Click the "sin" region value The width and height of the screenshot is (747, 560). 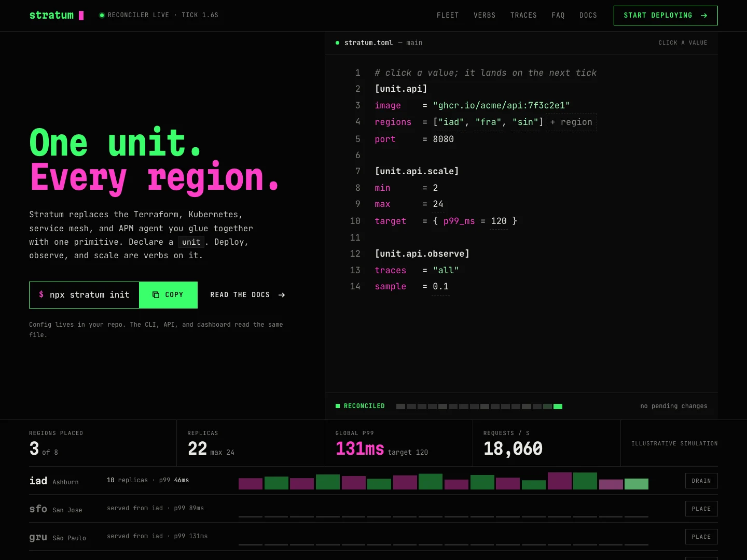[x=525, y=122]
